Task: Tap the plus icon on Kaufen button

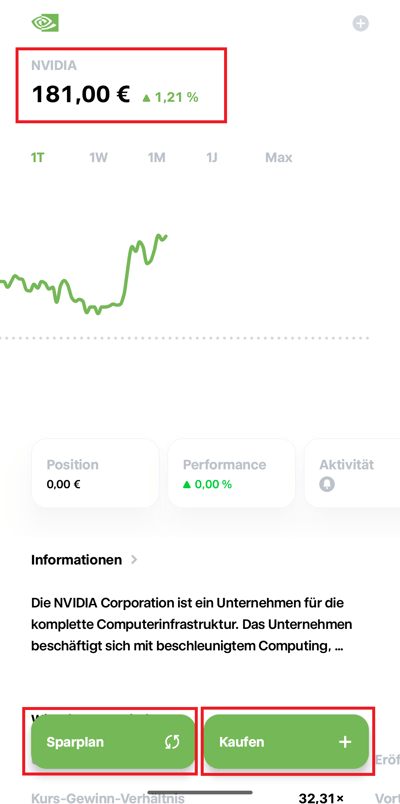Action: (345, 741)
